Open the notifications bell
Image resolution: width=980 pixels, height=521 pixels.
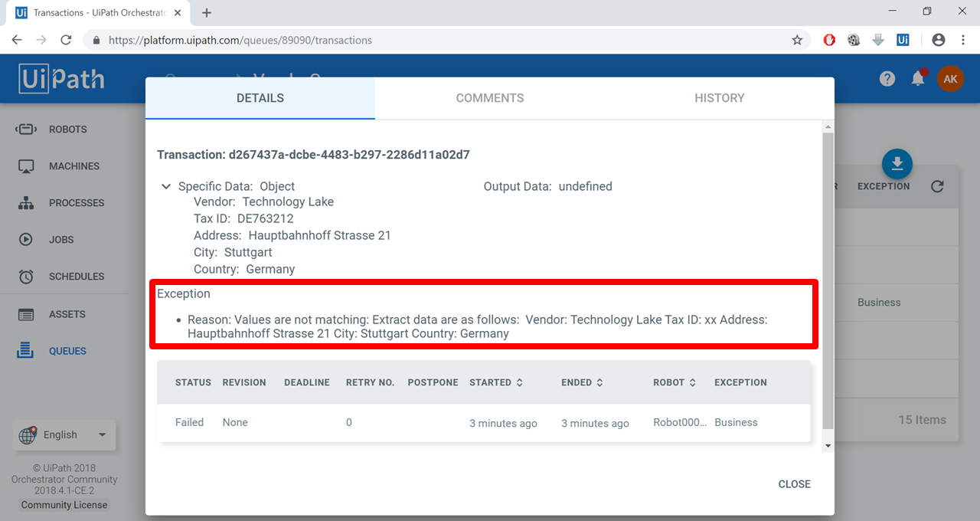point(918,78)
